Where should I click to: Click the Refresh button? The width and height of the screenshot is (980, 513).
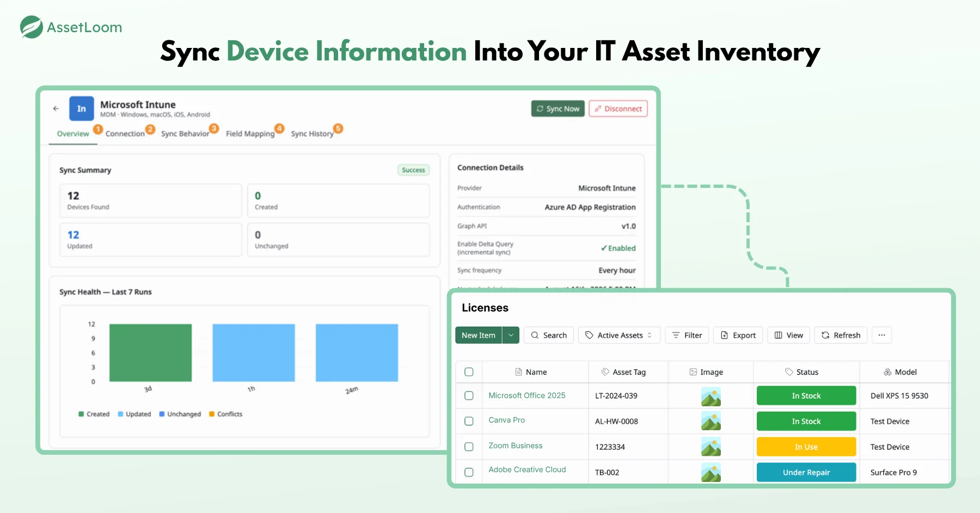pos(841,335)
